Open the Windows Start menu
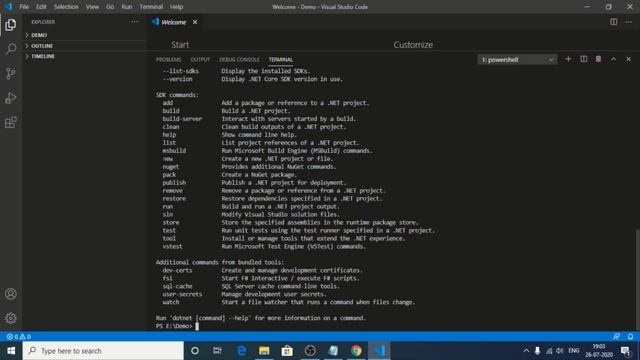Viewport: 640px width, 360px height. (11, 351)
